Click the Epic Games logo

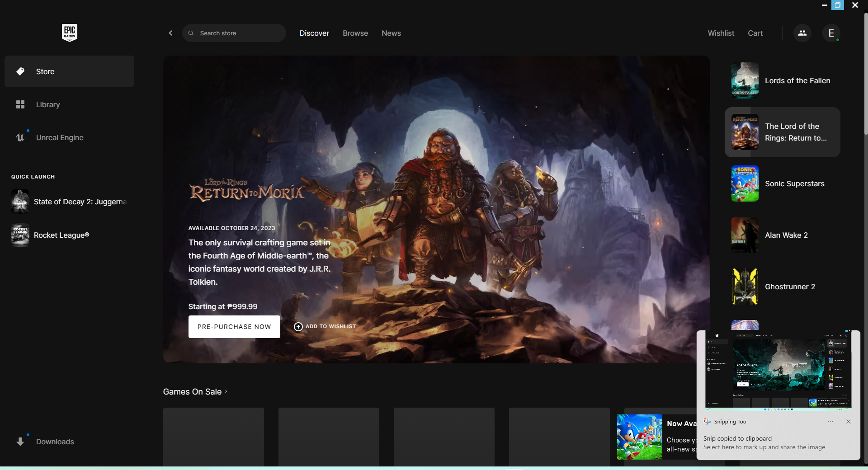tap(70, 33)
